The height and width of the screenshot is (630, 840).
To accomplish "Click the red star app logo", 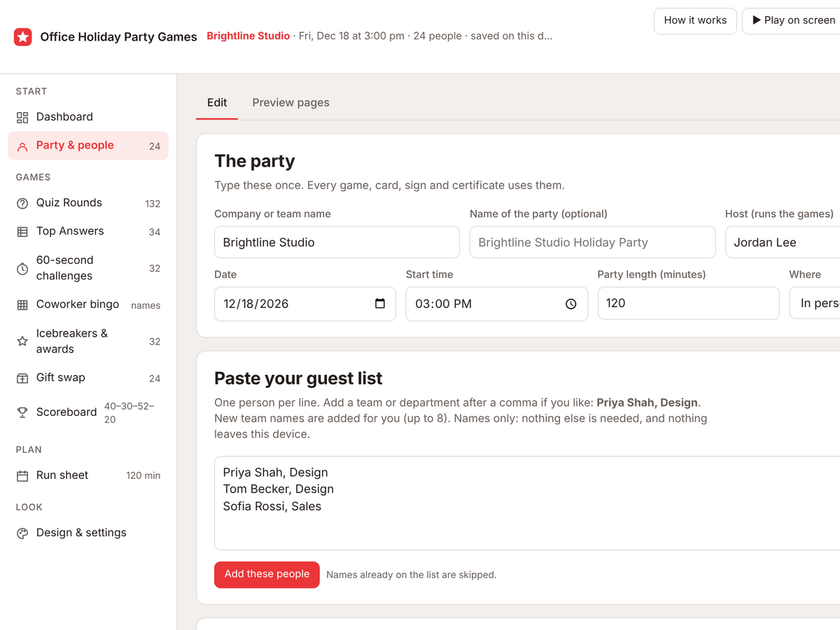I will point(23,37).
